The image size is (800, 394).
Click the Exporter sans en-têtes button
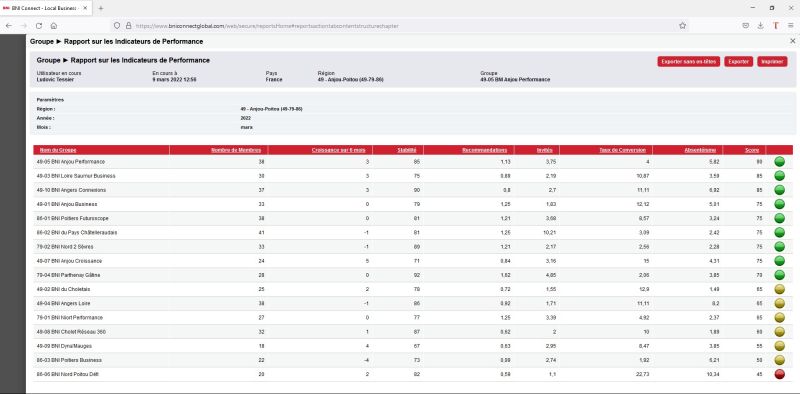[688, 61]
